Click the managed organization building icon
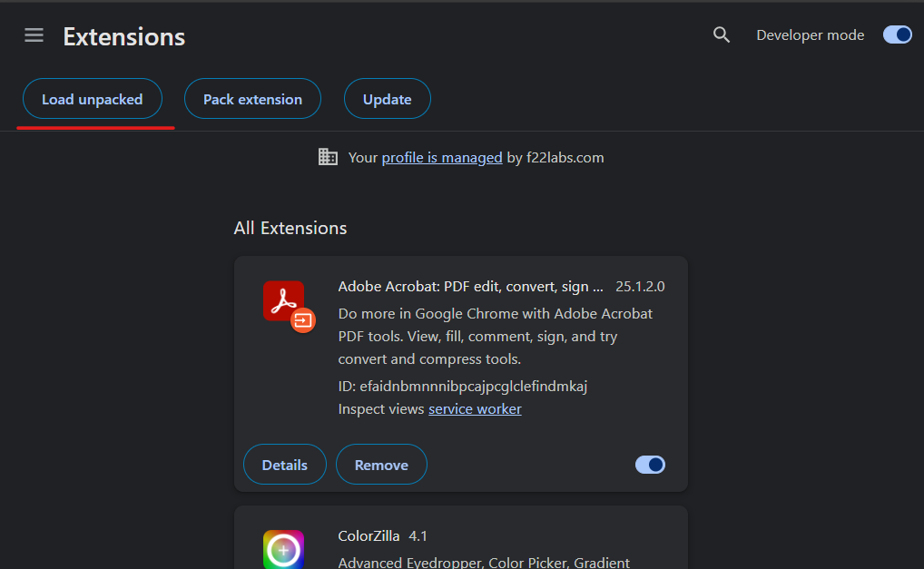This screenshot has height=569, width=924. coord(329,157)
